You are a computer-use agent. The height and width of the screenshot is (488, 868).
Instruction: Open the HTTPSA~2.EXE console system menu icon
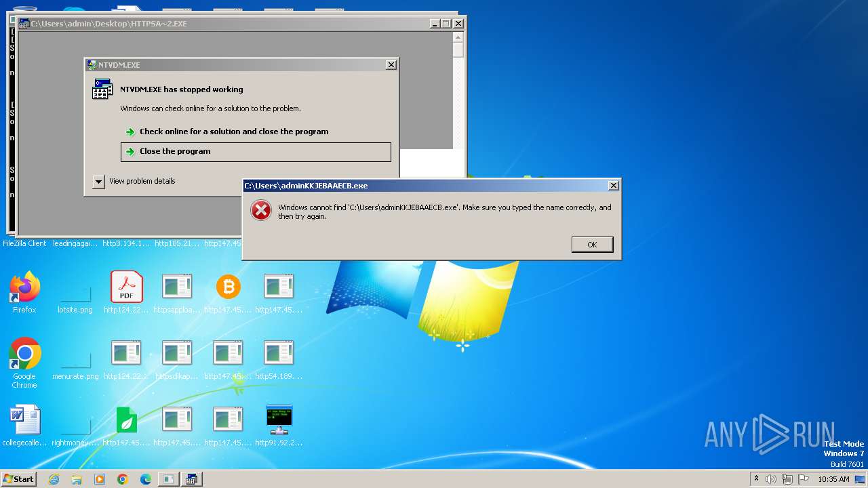coord(24,24)
